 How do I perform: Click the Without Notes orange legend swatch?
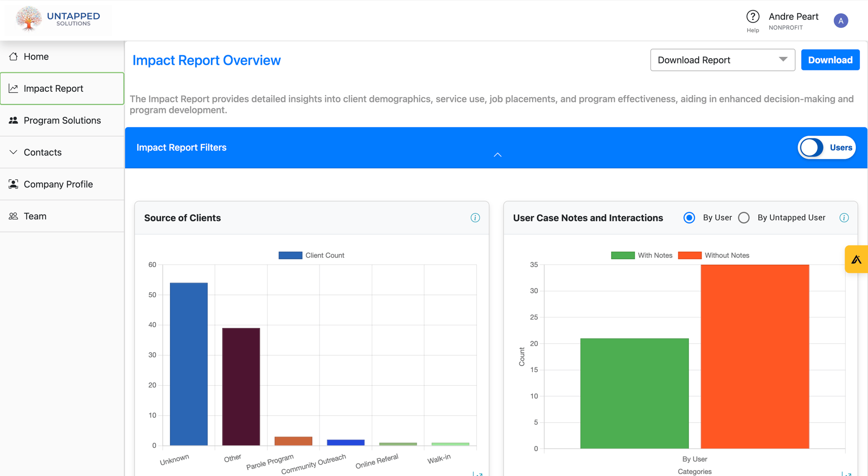pos(690,255)
